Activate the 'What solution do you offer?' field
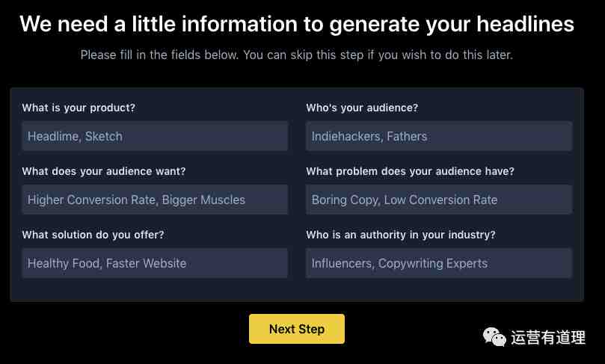The height and width of the screenshot is (364, 605). [x=155, y=263]
